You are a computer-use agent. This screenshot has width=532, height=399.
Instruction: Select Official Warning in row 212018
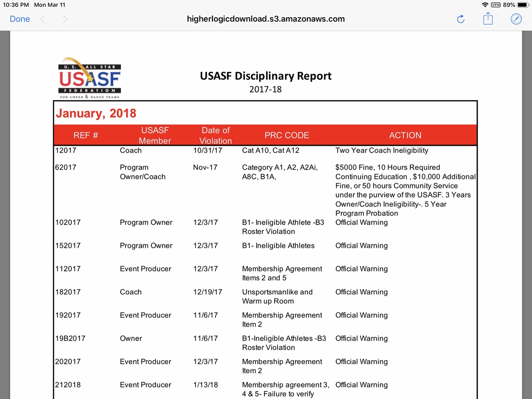[x=362, y=384]
